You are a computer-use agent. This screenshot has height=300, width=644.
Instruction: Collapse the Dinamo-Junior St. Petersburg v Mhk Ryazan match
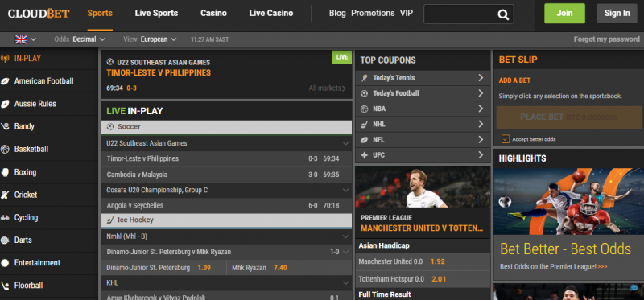coord(346,252)
